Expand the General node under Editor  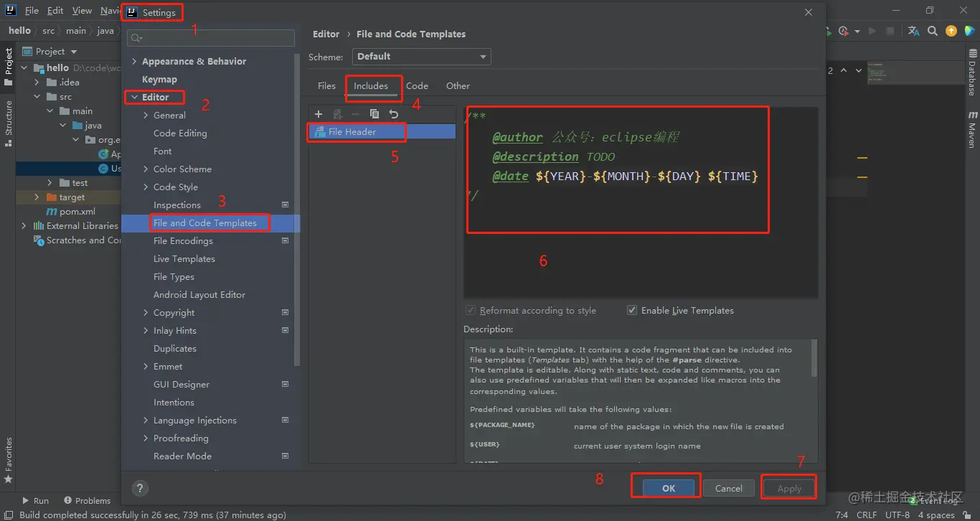146,115
